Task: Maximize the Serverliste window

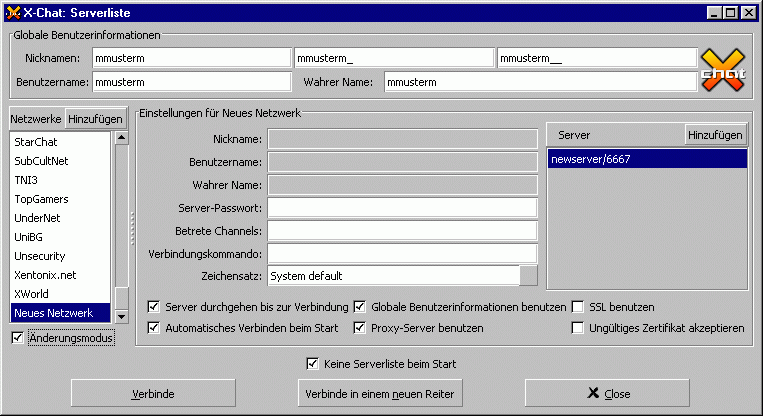Action: click(x=730, y=13)
